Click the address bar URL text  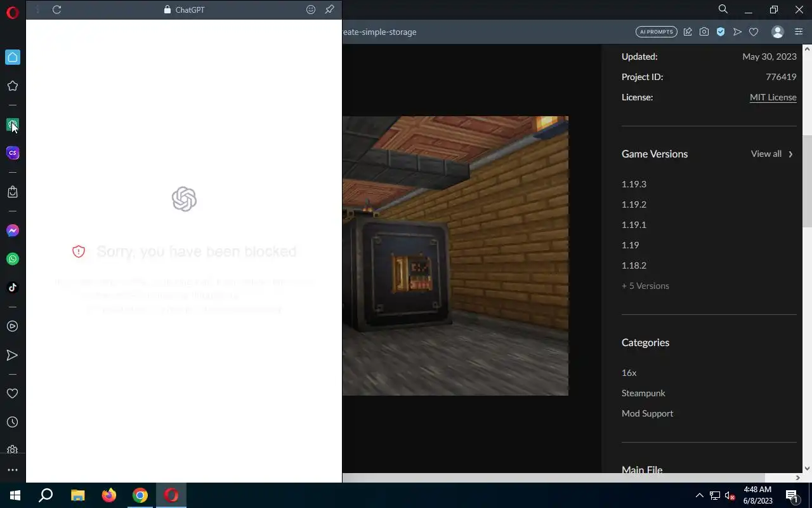pos(379,32)
